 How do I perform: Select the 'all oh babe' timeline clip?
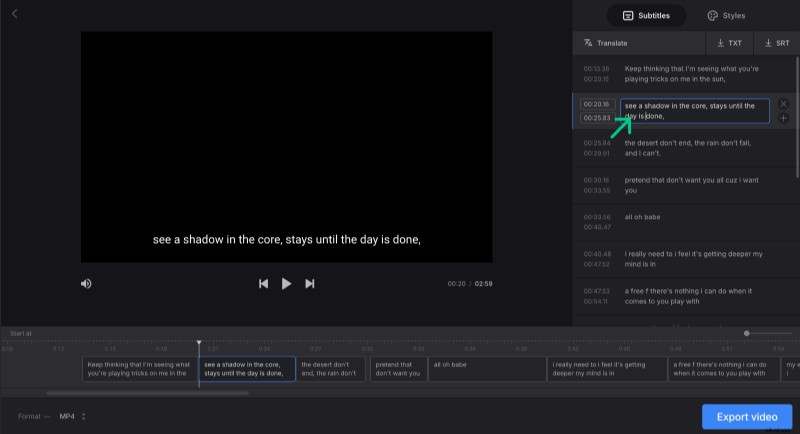[487, 369]
